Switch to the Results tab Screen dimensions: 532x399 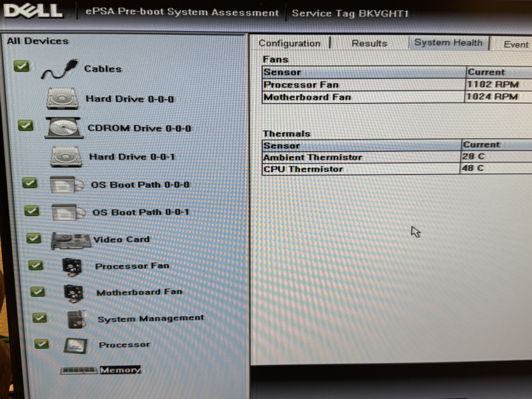369,43
